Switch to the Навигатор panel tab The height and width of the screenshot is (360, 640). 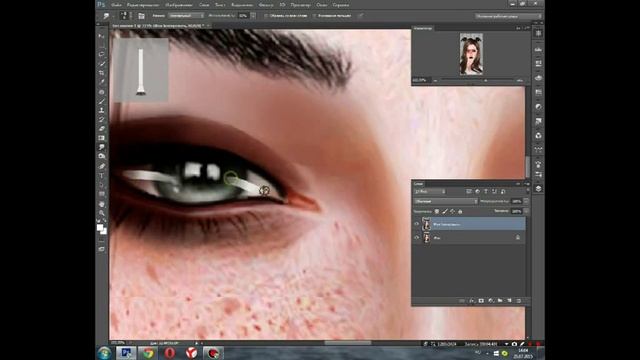[422, 29]
